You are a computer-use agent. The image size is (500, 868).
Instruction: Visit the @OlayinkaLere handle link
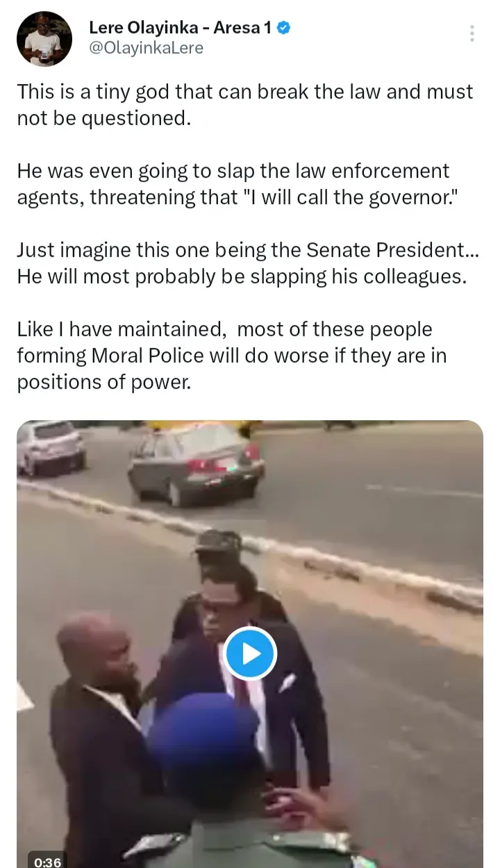coord(146,49)
